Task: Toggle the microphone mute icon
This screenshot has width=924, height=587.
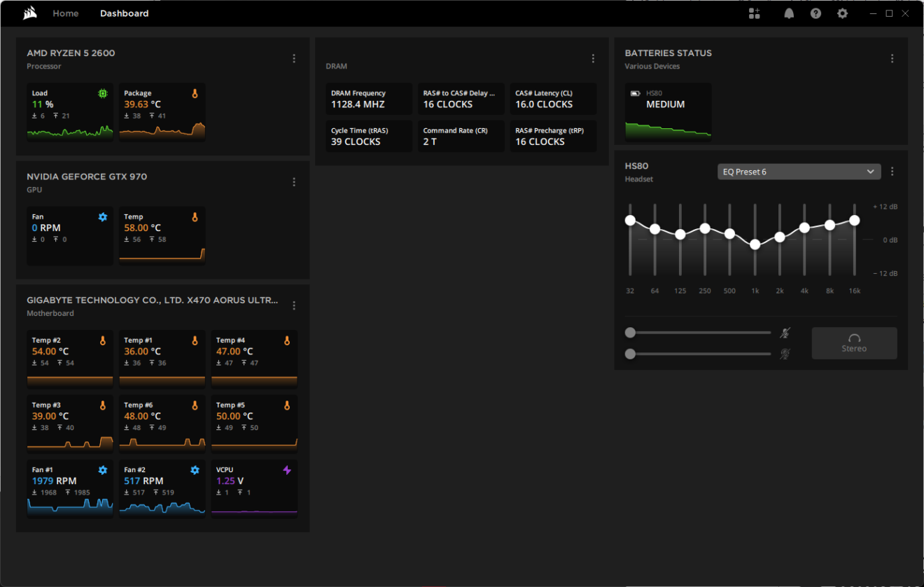Action: 785,333
